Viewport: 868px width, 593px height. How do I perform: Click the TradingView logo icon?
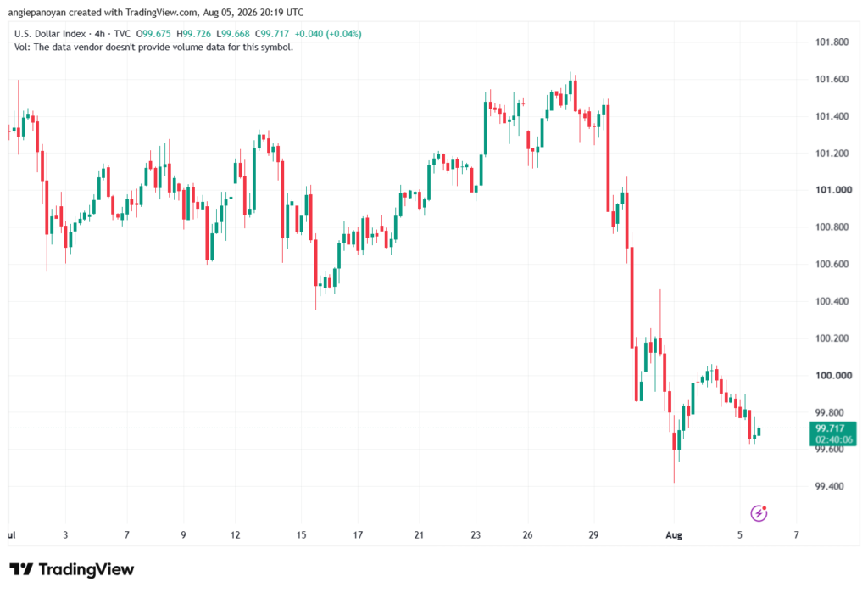(21, 569)
